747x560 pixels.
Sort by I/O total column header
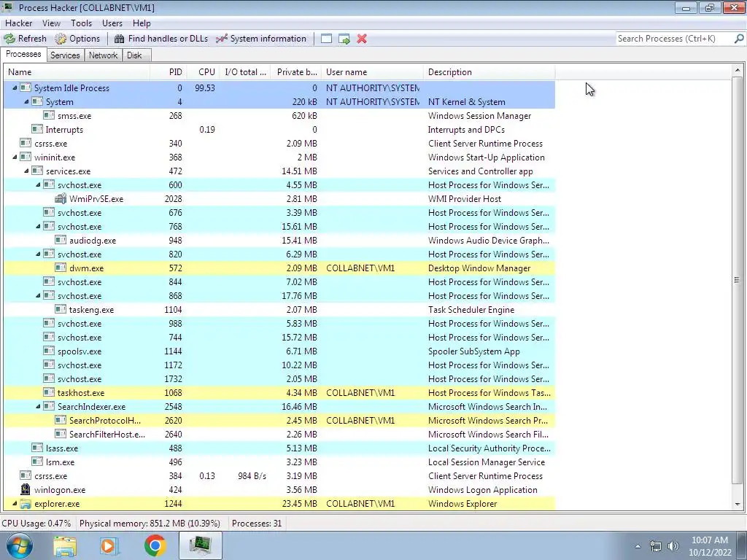click(245, 72)
